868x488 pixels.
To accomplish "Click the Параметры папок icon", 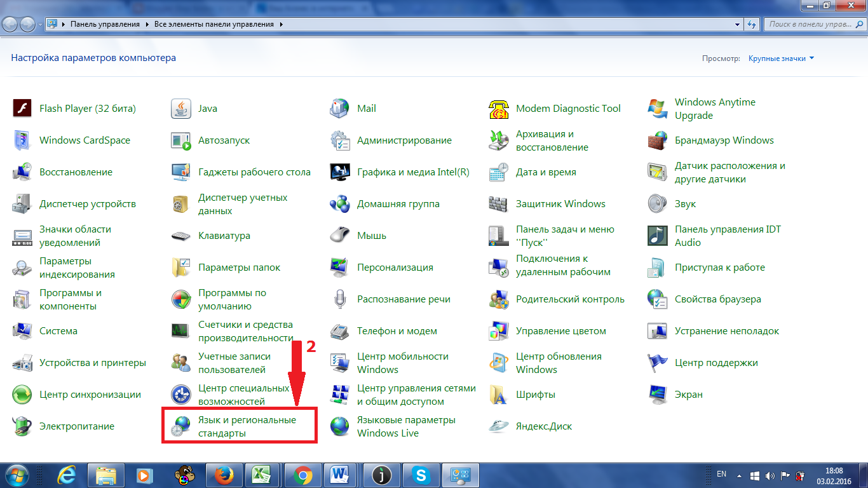I will coord(181,268).
